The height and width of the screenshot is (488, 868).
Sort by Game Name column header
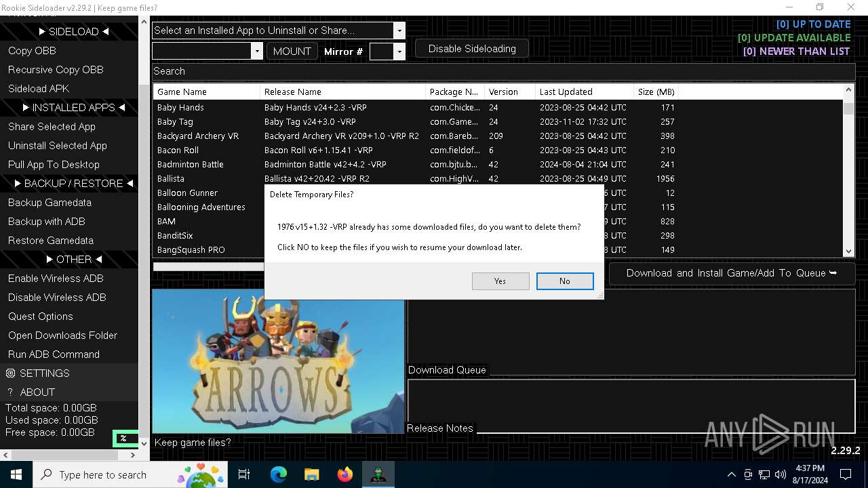[x=206, y=91]
